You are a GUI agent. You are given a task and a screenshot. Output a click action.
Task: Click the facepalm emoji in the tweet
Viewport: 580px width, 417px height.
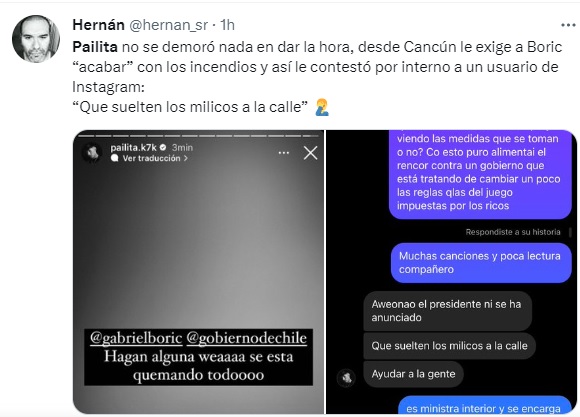[322, 107]
